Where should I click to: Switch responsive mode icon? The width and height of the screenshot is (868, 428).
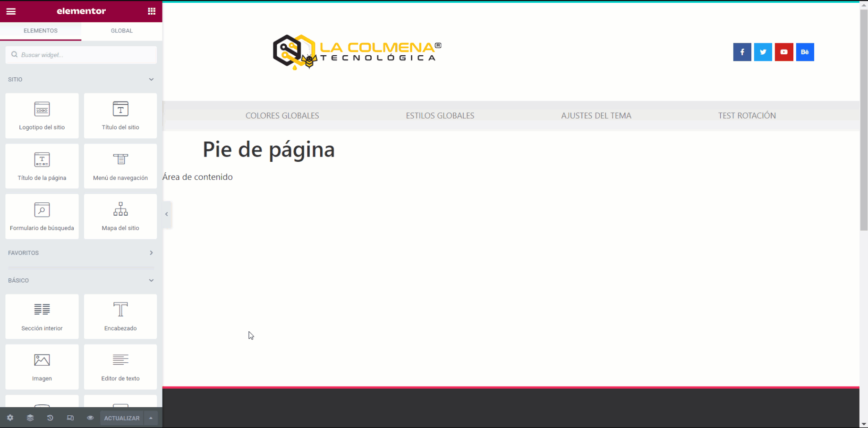(x=70, y=418)
